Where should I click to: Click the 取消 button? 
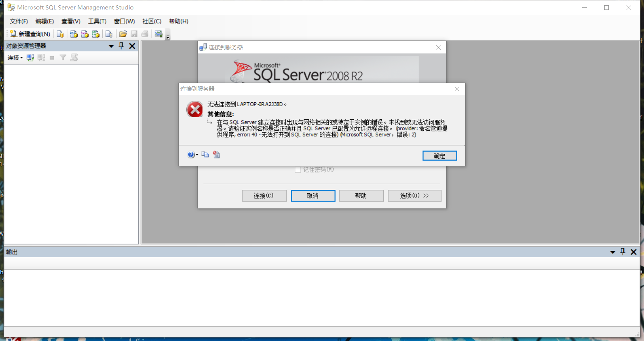pos(313,196)
